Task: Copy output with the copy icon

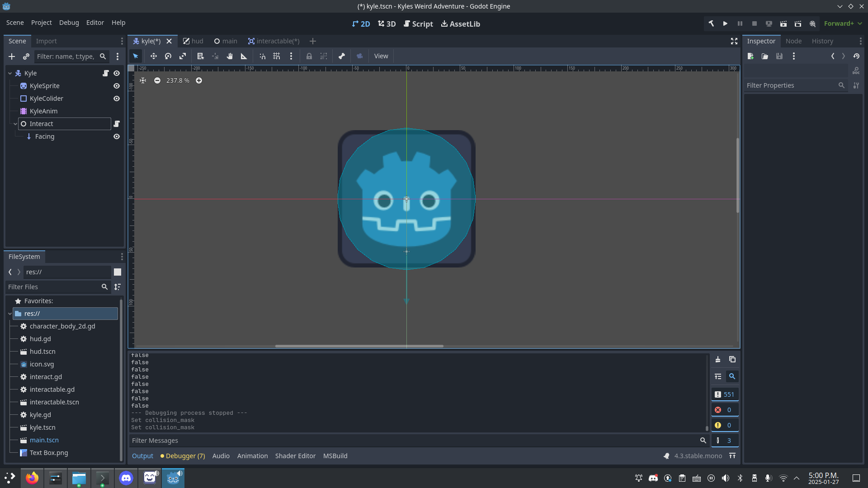Action: tap(732, 360)
